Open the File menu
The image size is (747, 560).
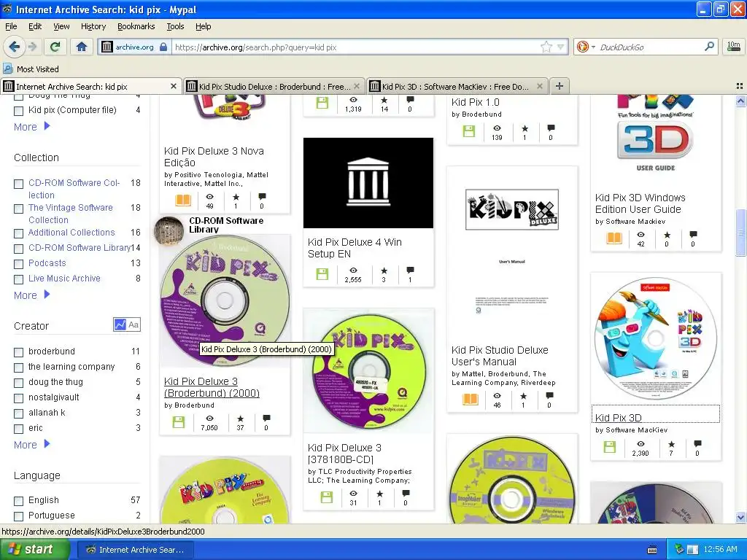point(11,26)
